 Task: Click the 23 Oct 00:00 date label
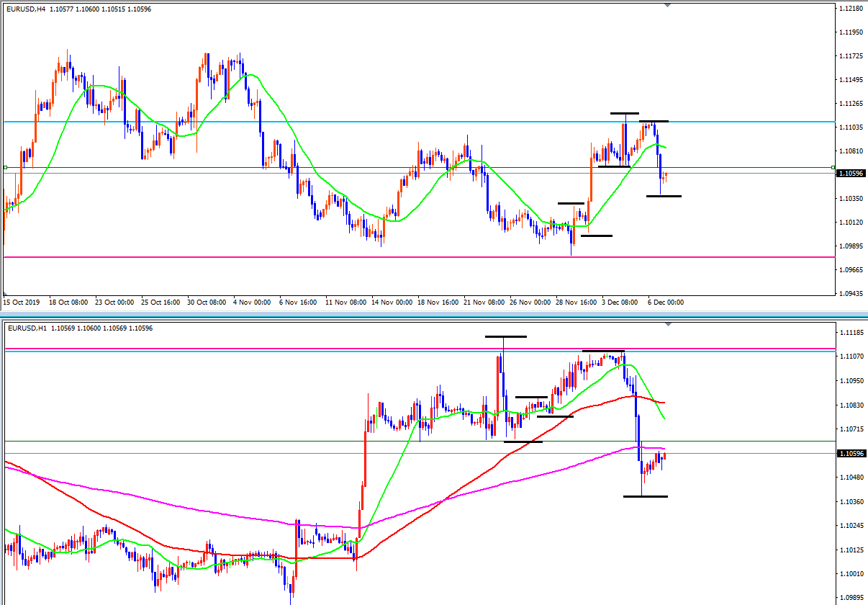(115, 303)
